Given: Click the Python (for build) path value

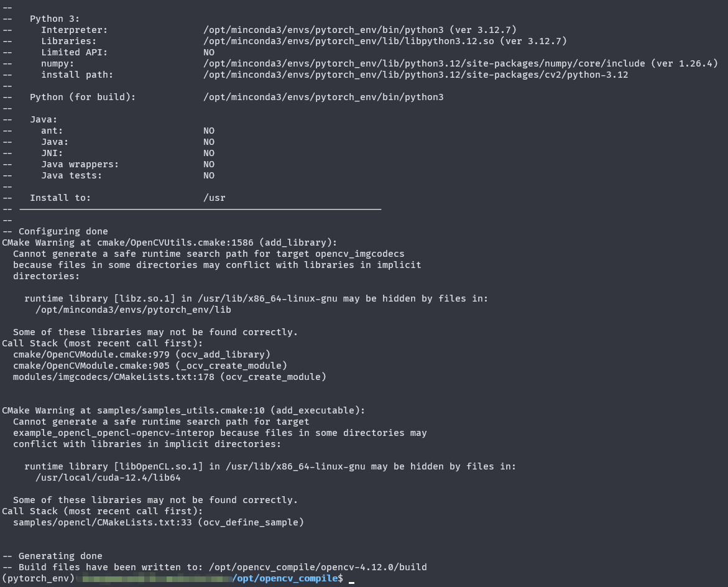Looking at the screenshot, I should (x=323, y=97).
